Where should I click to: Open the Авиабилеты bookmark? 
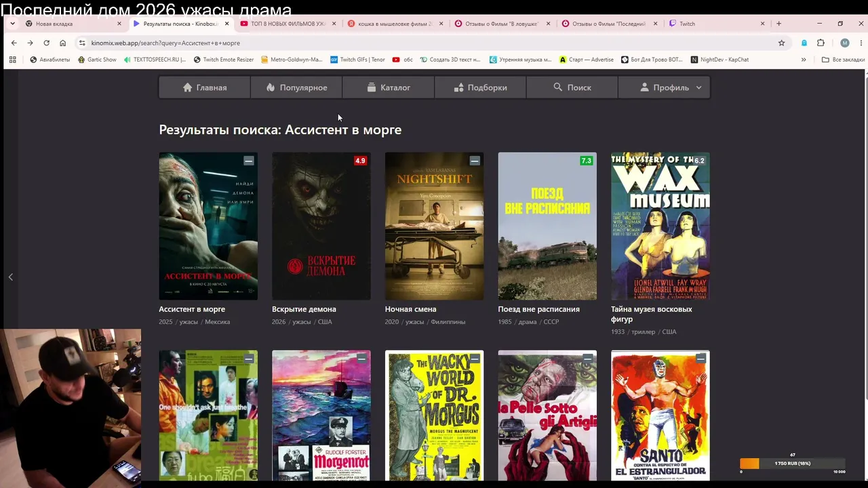click(x=50, y=60)
